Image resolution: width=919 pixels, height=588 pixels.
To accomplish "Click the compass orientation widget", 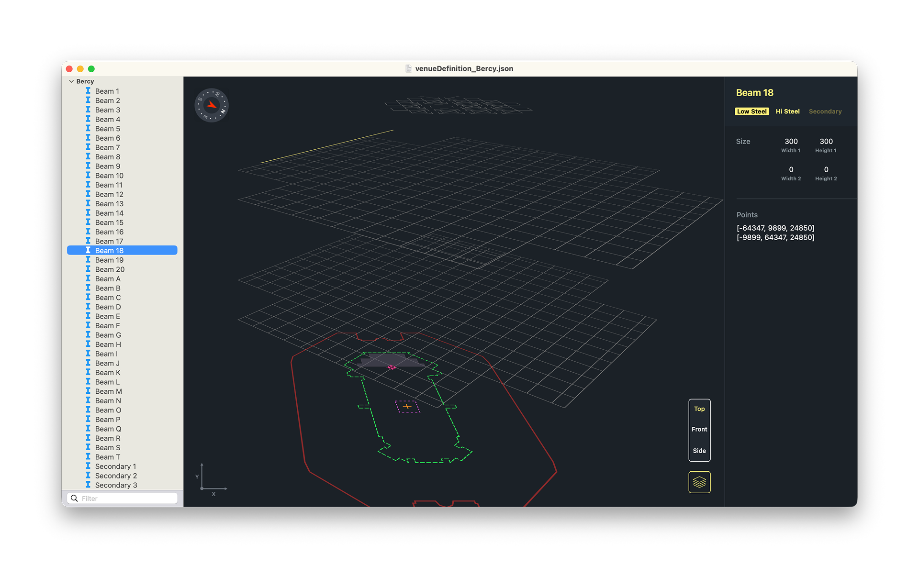I will (x=212, y=105).
